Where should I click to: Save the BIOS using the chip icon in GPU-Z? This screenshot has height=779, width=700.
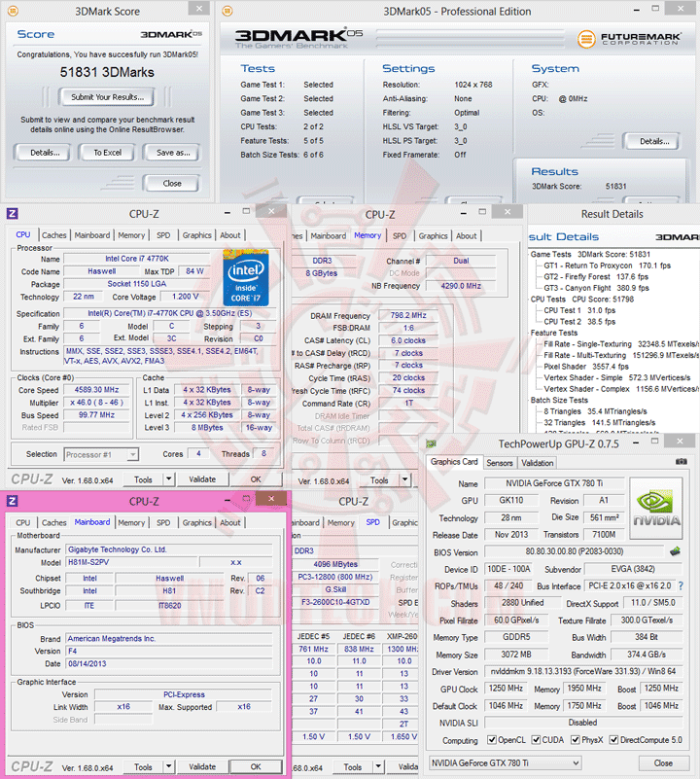click(x=675, y=551)
